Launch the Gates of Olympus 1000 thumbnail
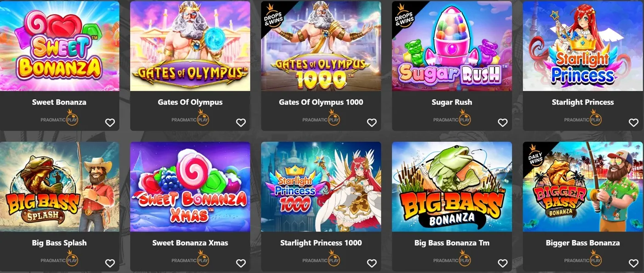The height and width of the screenshot is (273, 644). click(x=321, y=46)
